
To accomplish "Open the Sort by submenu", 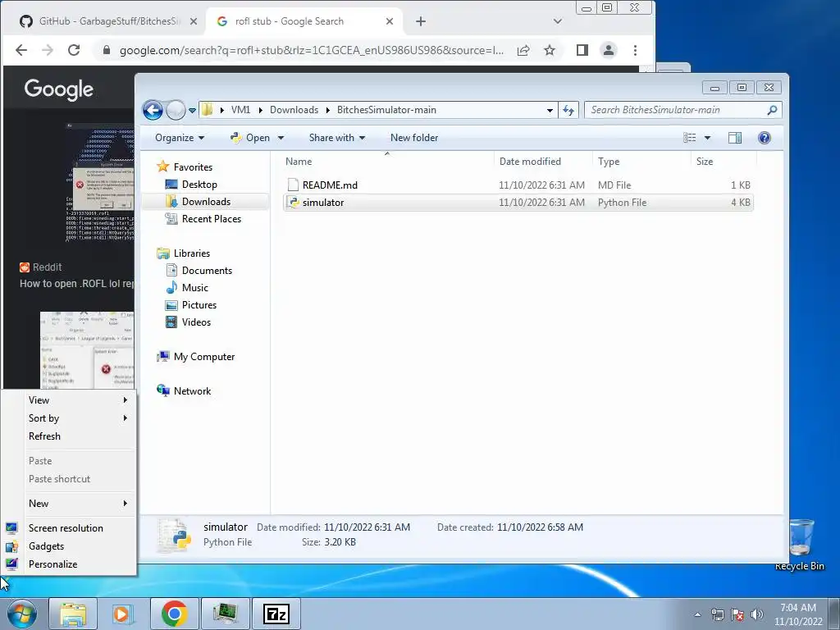I will 69,418.
